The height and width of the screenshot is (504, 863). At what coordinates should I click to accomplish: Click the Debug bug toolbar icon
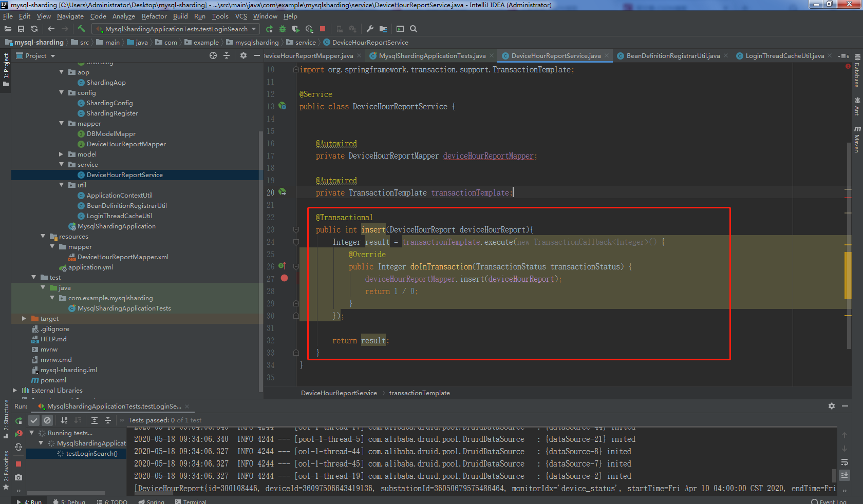(x=282, y=29)
